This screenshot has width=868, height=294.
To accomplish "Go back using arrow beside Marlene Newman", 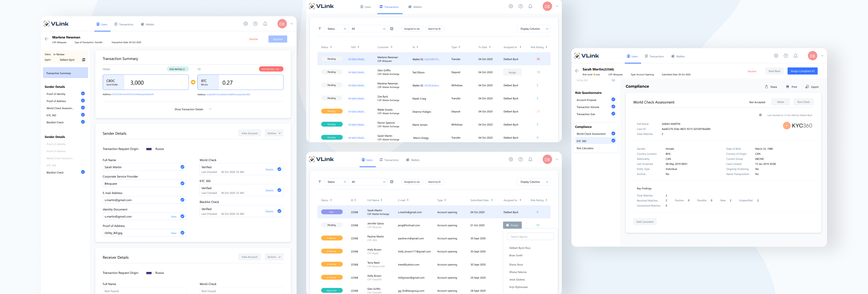I will tap(46, 39).
